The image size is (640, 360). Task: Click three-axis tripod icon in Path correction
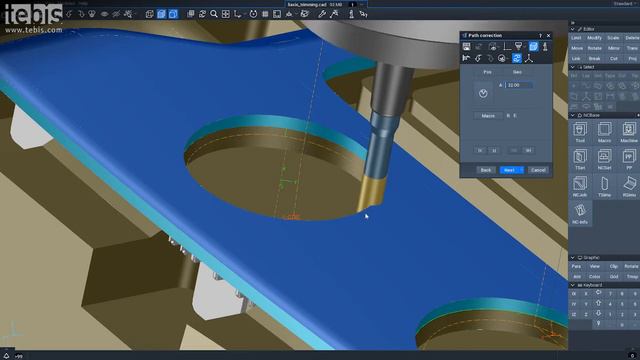click(x=529, y=58)
